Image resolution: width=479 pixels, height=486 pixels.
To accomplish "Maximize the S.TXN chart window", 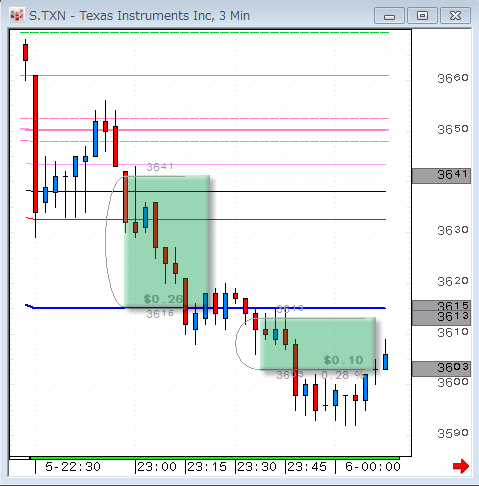I will tap(422, 16).
